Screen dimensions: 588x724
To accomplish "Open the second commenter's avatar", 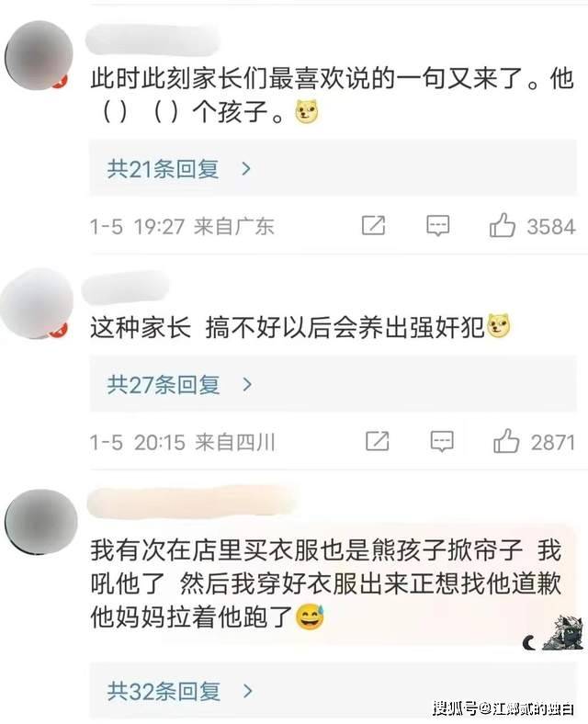I will pyautogui.click(x=37, y=303).
